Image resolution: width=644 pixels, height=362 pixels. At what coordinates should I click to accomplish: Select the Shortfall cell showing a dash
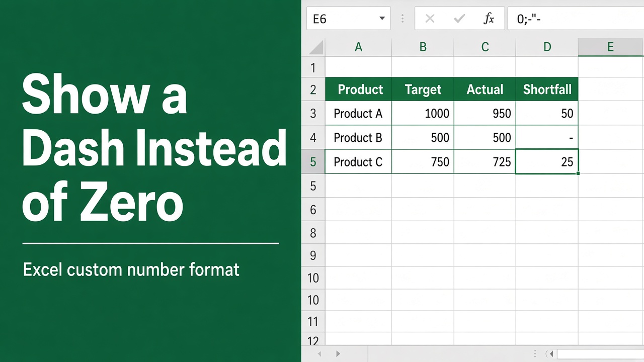[x=547, y=138]
